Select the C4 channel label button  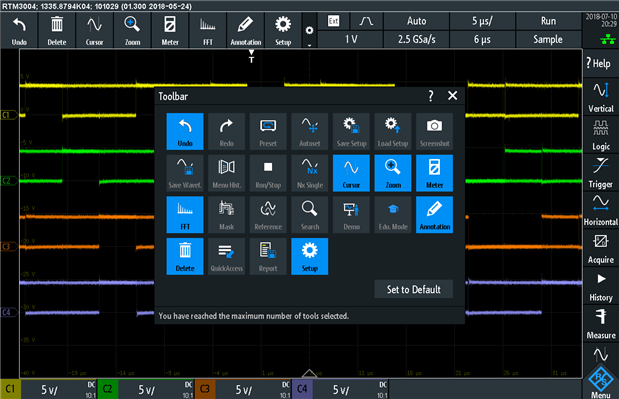click(x=302, y=389)
